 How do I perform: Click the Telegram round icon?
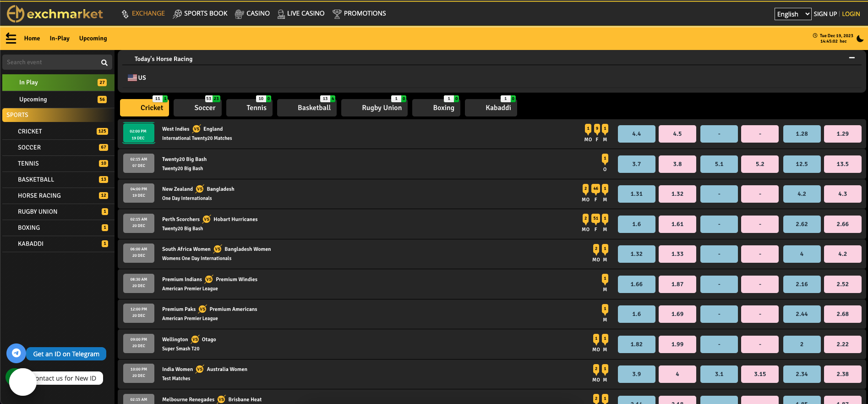click(x=16, y=353)
